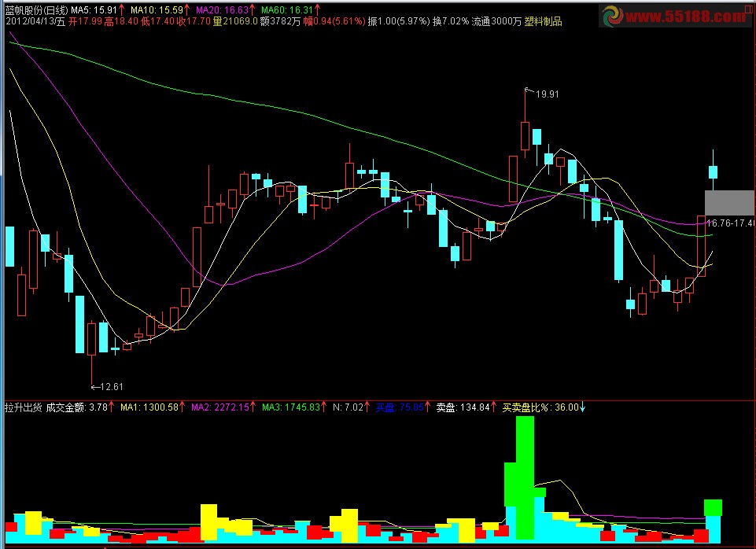
Task: Click the 蓝帆股份(日线) chart title
Action: 36,9
